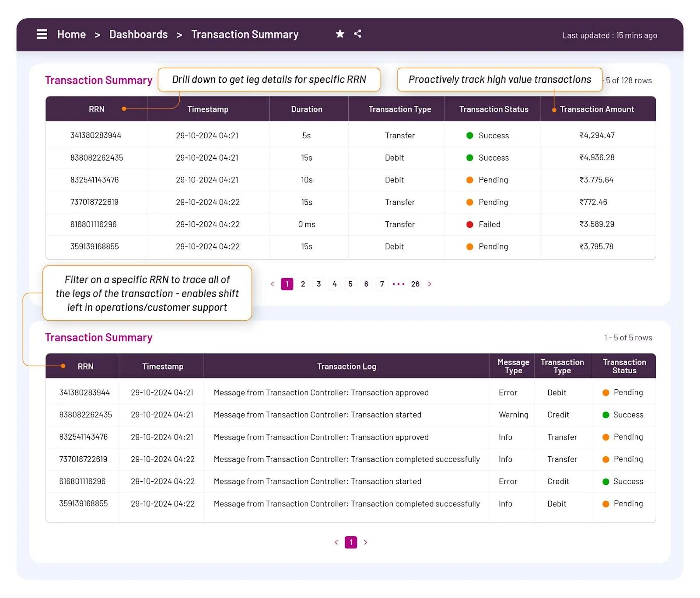Click 'Last updated : 15 mins ago' text
700x598 pixels.
pyautogui.click(x=609, y=35)
